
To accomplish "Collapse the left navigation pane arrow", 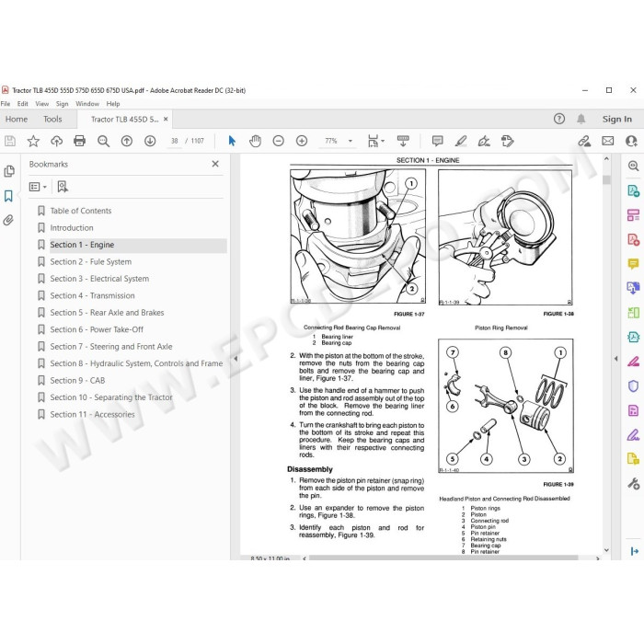I will click(236, 358).
